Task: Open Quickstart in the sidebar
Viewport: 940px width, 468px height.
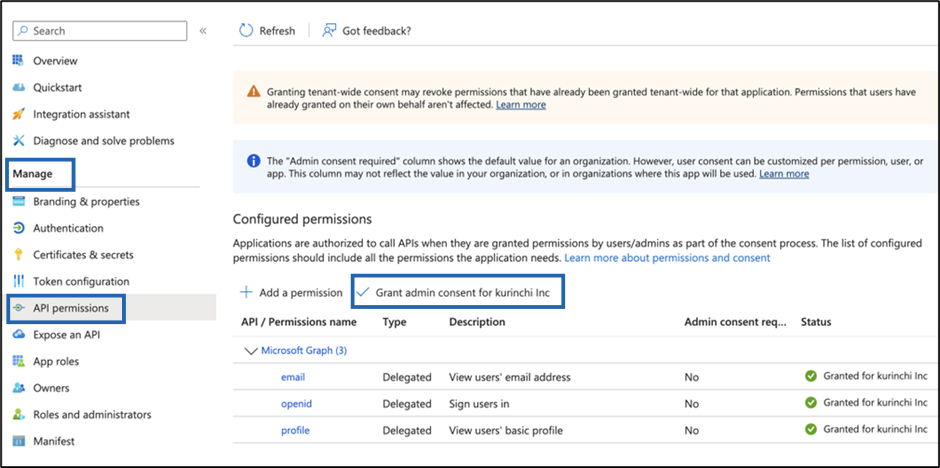Action: point(58,87)
